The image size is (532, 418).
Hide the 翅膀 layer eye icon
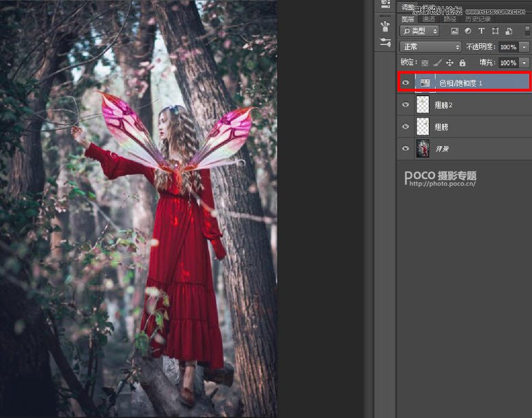(406, 126)
